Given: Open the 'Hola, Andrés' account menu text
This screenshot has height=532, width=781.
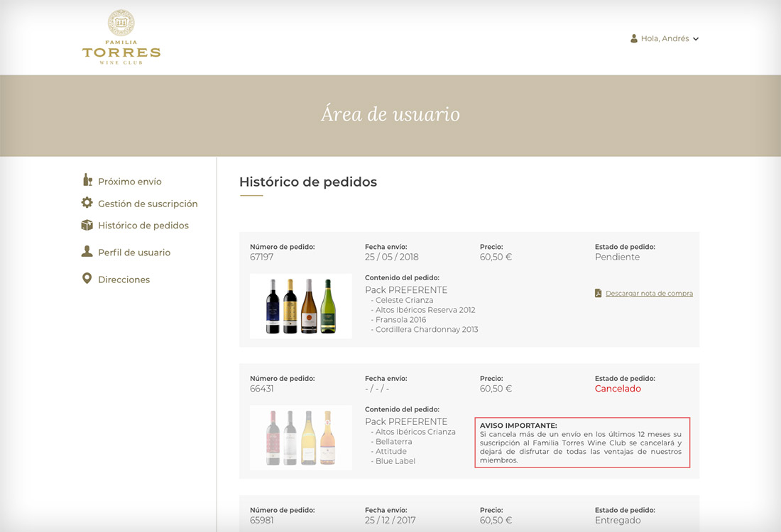Looking at the screenshot, I should coord(665,39).
